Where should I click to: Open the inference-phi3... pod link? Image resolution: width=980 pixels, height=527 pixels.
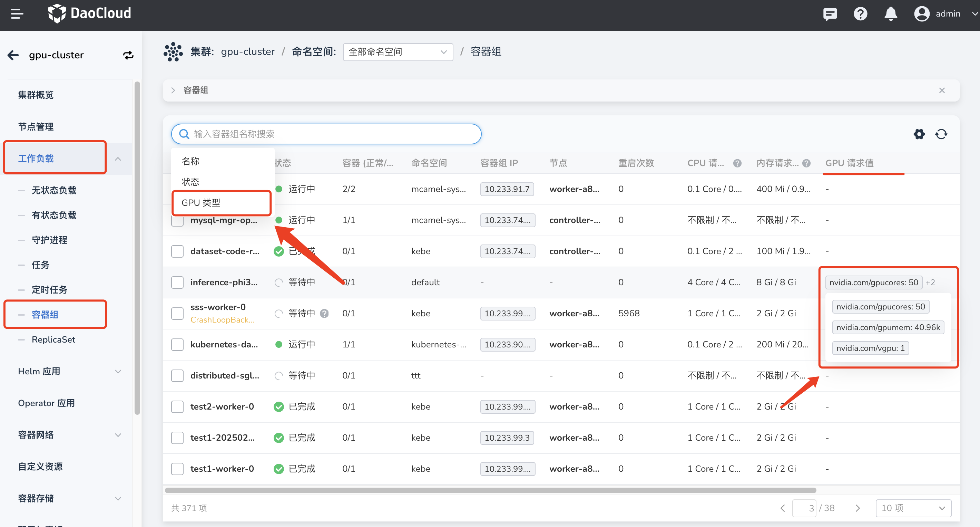pos(224,282)
